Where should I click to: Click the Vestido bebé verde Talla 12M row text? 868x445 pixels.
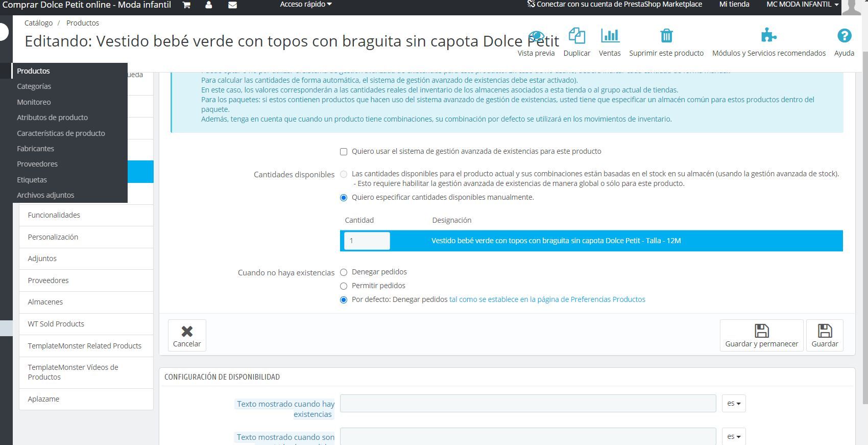[x=556, y=241]
